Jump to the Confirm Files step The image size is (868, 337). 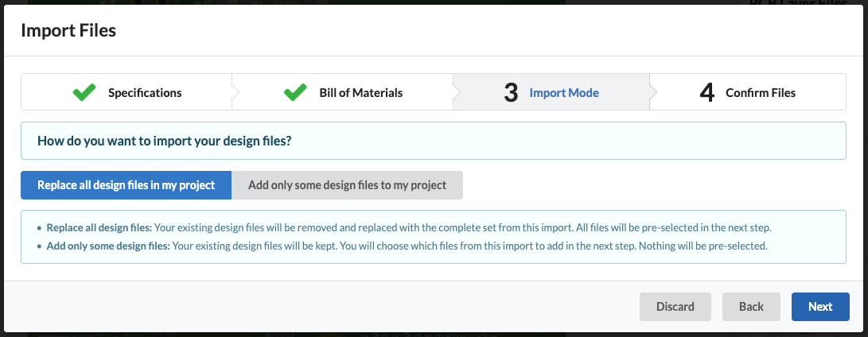pyautogui.click(x=760, y=93)
